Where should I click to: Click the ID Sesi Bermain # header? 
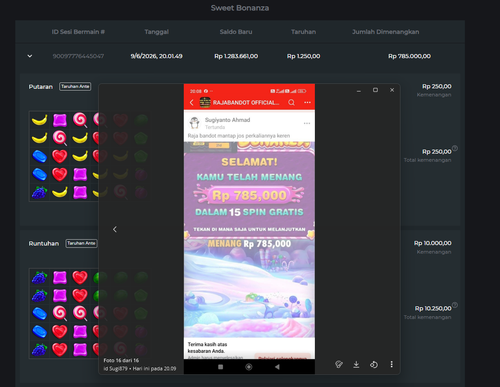click(x=78, y=32)
